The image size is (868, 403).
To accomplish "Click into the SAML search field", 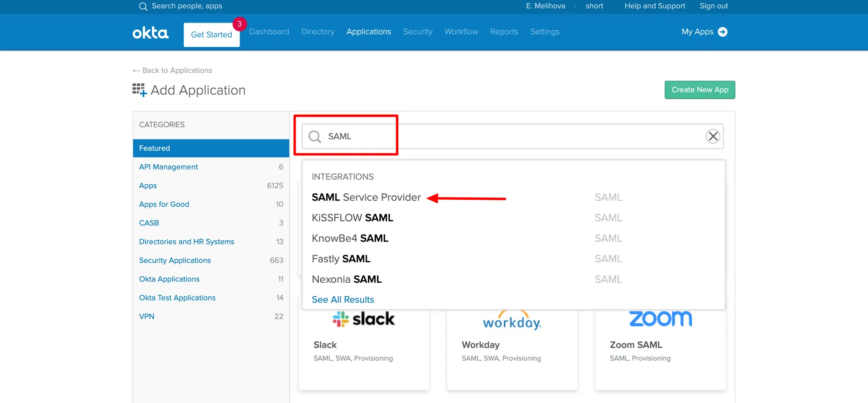I will [513, 136].
